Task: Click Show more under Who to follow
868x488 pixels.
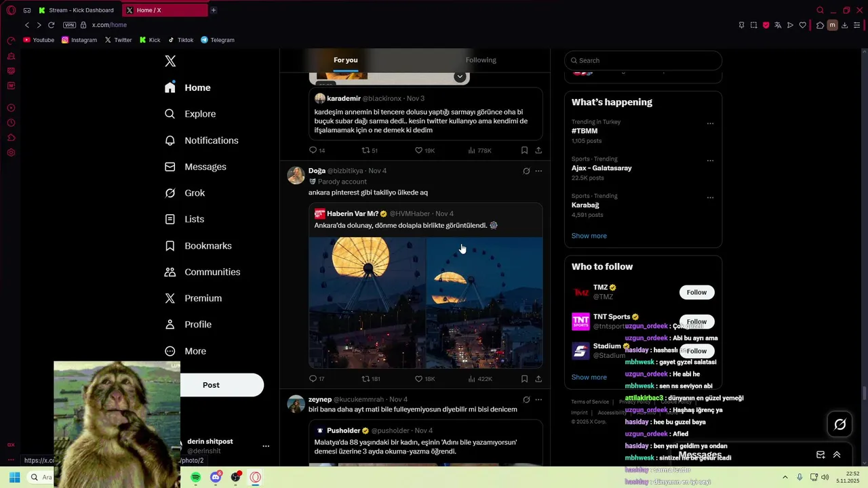Action: tap(589, 378)
